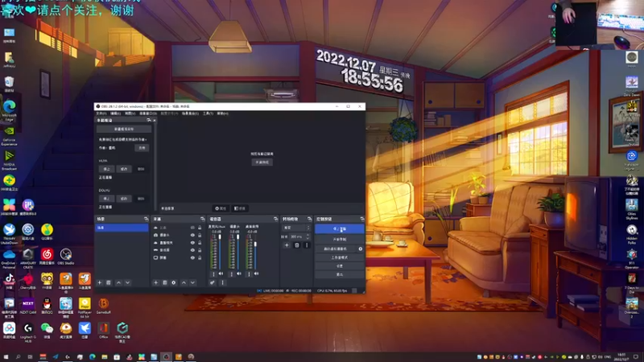Open three-dot options for desktop audio channel
The height and width of the screenshot is (362, 644).
point(249,274)
